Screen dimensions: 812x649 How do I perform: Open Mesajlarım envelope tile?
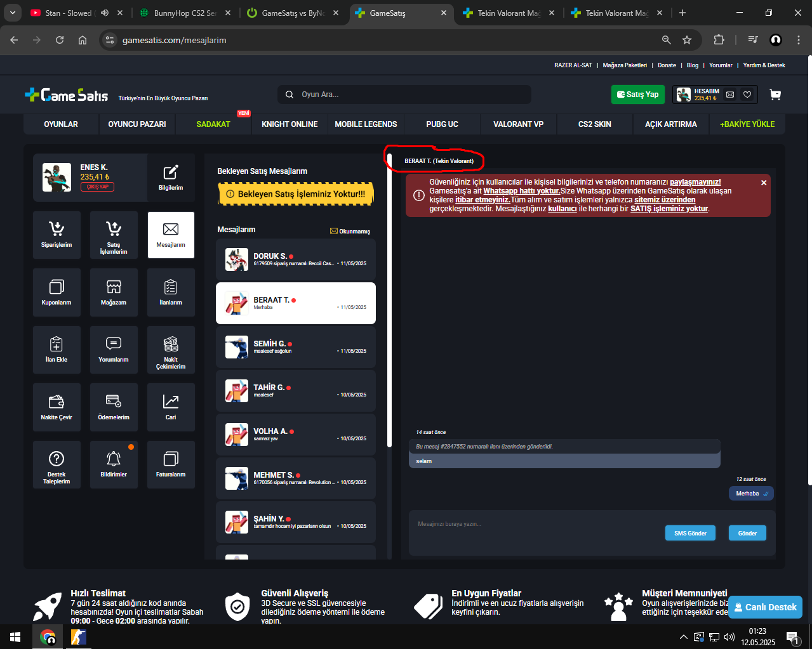[x=171, y=235]
